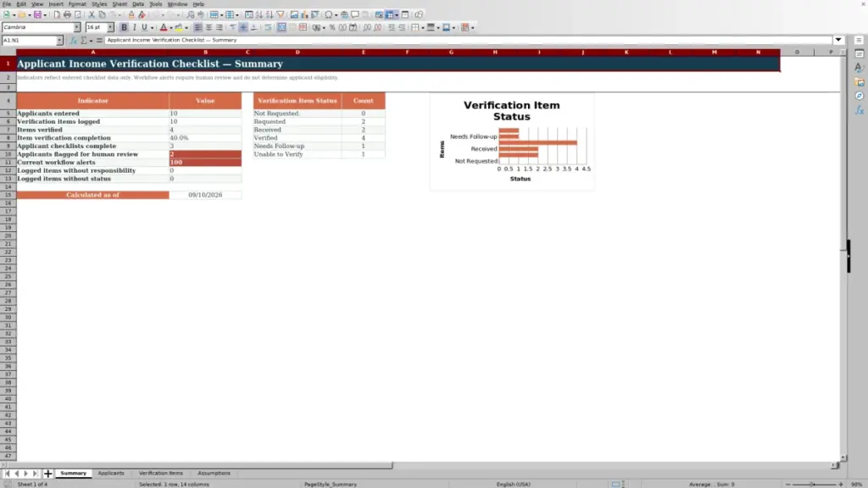Click the Print icon in toolbar
Screen dimensions: 868x488
67,14
